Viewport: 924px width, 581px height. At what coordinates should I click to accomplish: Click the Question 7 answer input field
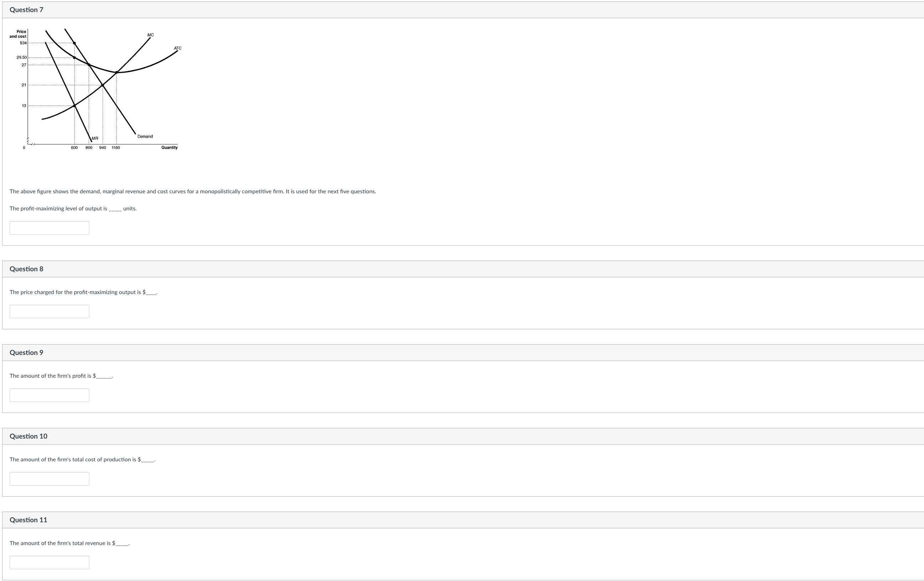pyautogui.click(x=49, y=228)
